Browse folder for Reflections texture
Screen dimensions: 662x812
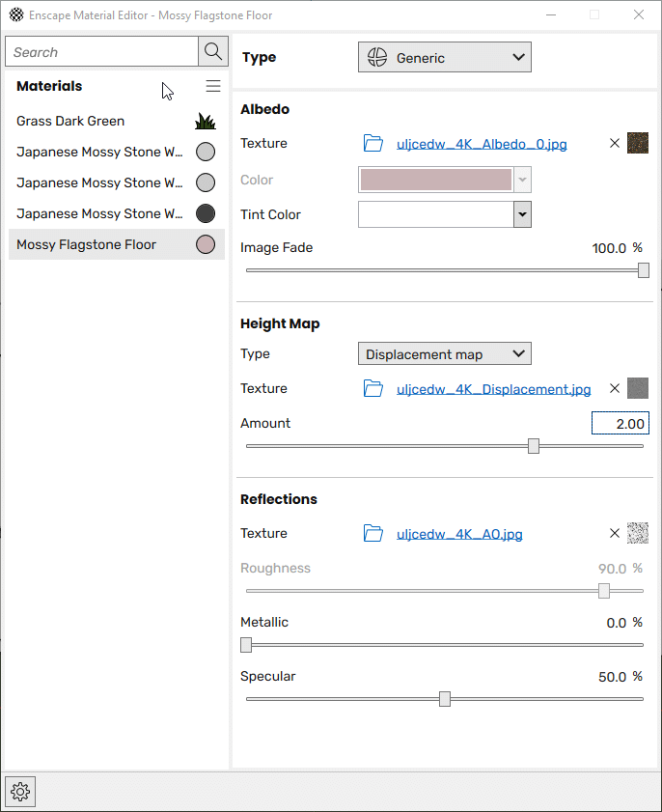click(x=373, y=534)
